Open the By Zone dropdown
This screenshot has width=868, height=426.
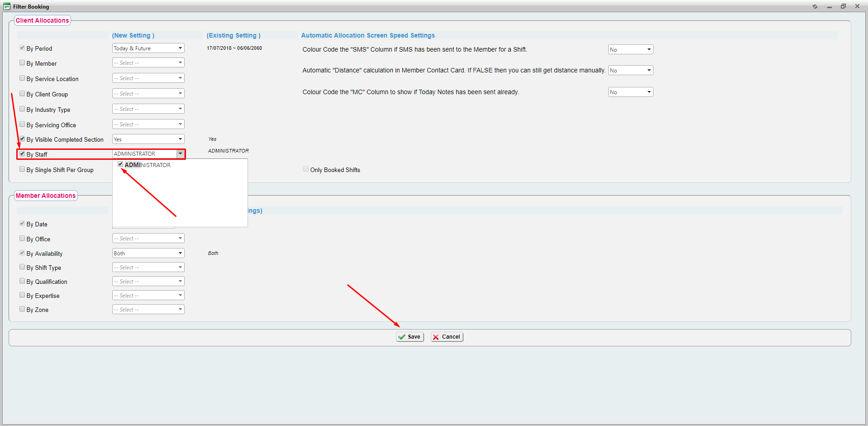pos(148,309)
